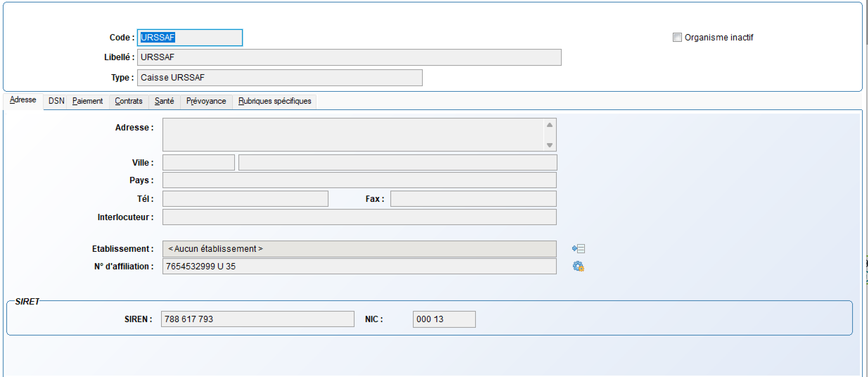Click the Code field containing URSSAF
Image resolution: width=868 pixels, height=377 pixels.
pos(190,38)
